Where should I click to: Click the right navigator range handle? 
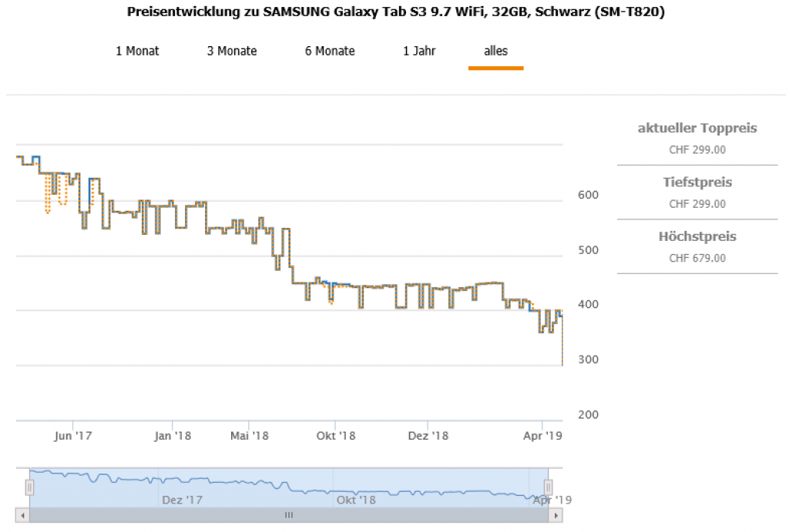tap(549, 487)
